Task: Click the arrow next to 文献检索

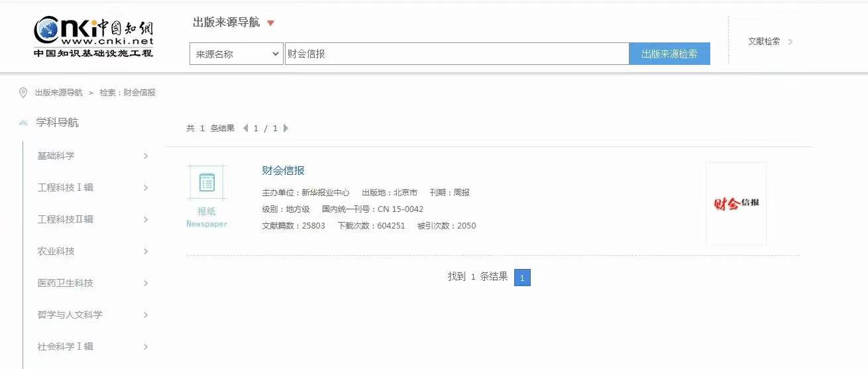Action: coord(790,42)
